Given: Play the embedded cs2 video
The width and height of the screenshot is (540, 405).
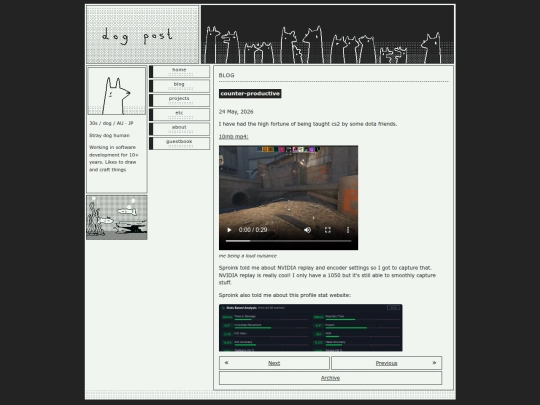Looking at the screenshot, I should [x=229, y=230].
